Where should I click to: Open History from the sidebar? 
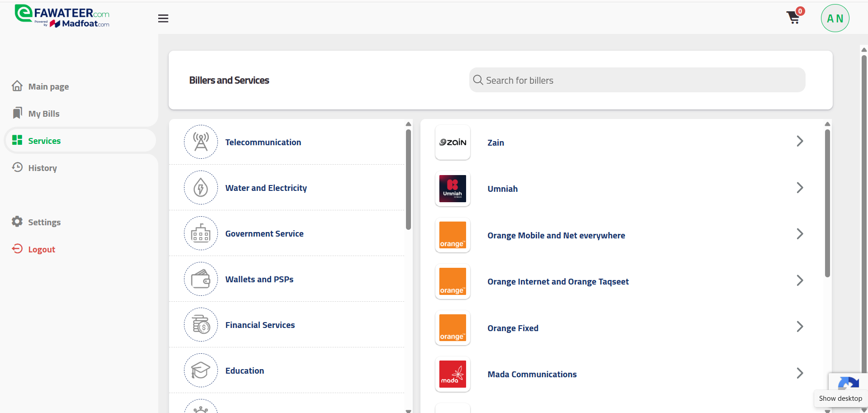tap(42, 168)
